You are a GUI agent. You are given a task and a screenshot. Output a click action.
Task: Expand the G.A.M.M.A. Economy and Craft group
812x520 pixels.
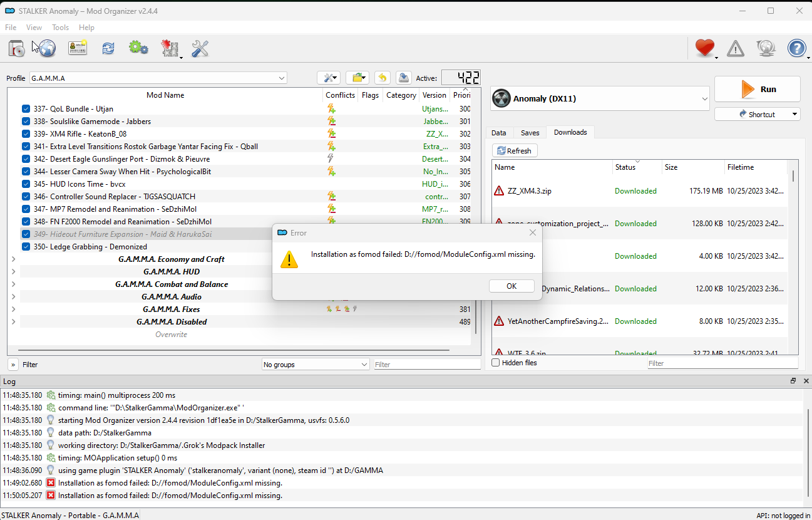click(x=13, y=259)
